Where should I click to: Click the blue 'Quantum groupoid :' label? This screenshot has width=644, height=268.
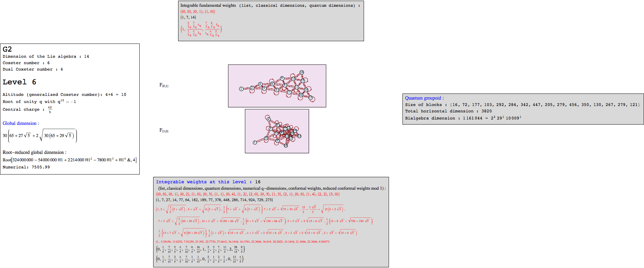[x=424, y=98]
